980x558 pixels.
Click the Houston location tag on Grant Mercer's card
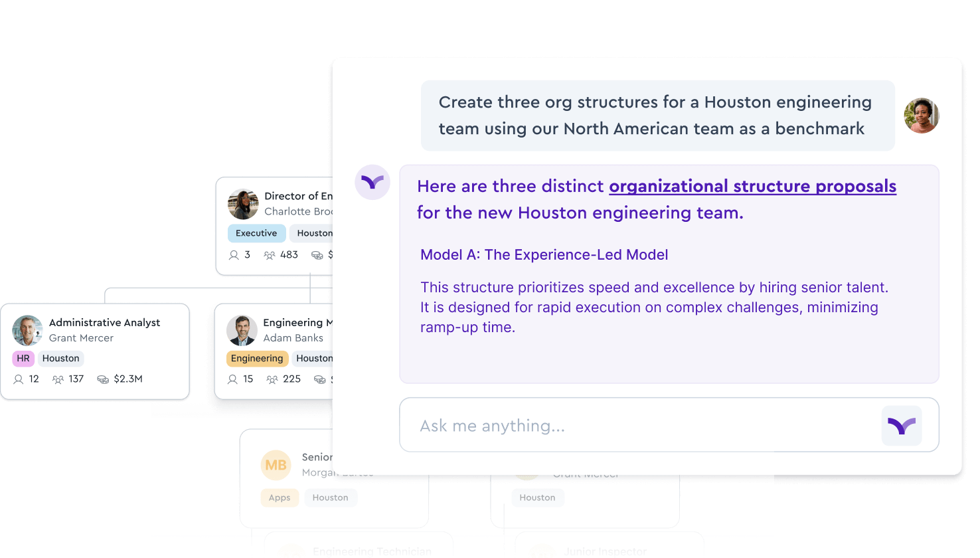[60, 358]
